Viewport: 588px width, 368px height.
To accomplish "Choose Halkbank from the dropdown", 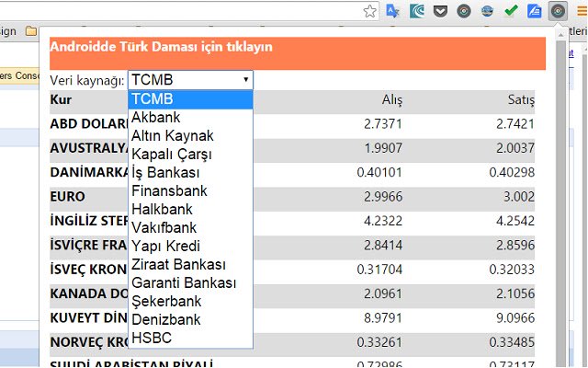I will pyautogui.click(x=190, y=210).
